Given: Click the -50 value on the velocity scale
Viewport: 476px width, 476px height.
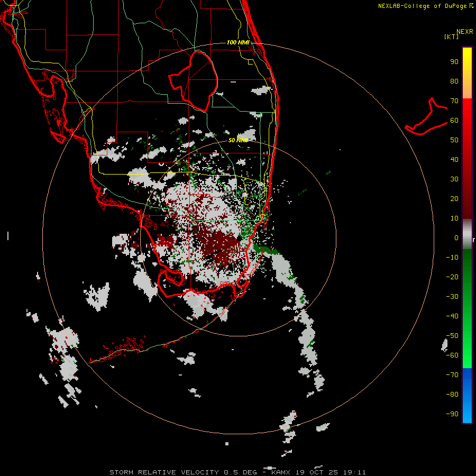Looking at the screenshot, I should click(452, 336).
